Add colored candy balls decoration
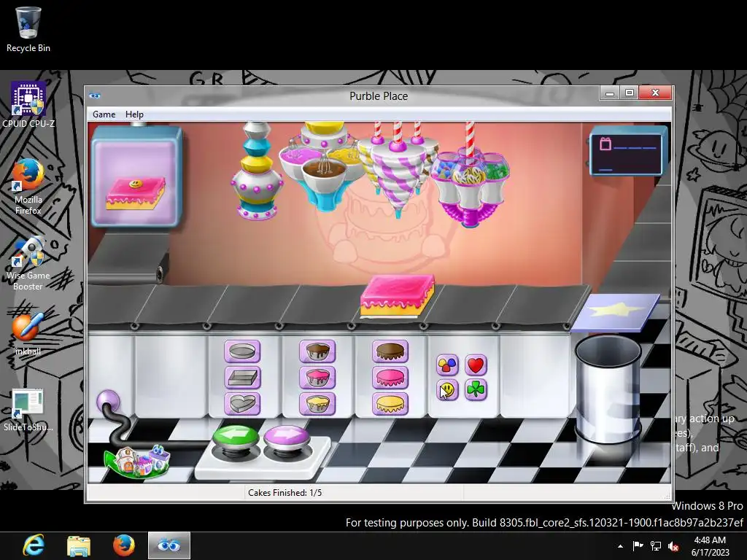Viewport: 747px width, 560px height. click(x=447, y=365)
